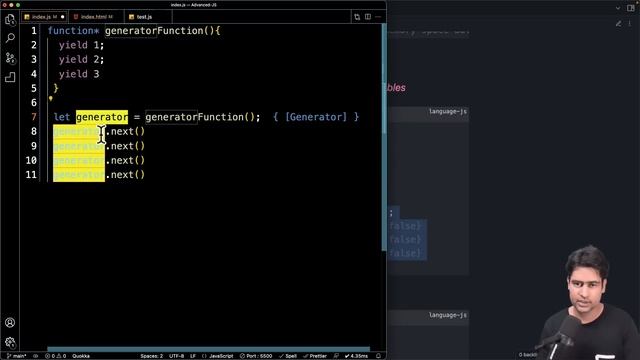Click the yield 3 statement
640x360 pixels.
[79, 74]
